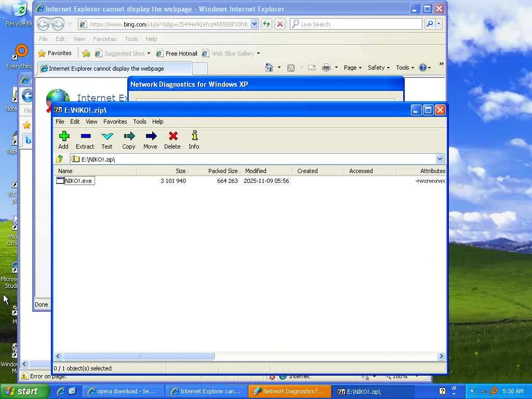Click the red Delete icon in 7-Zip

[172, 140]
